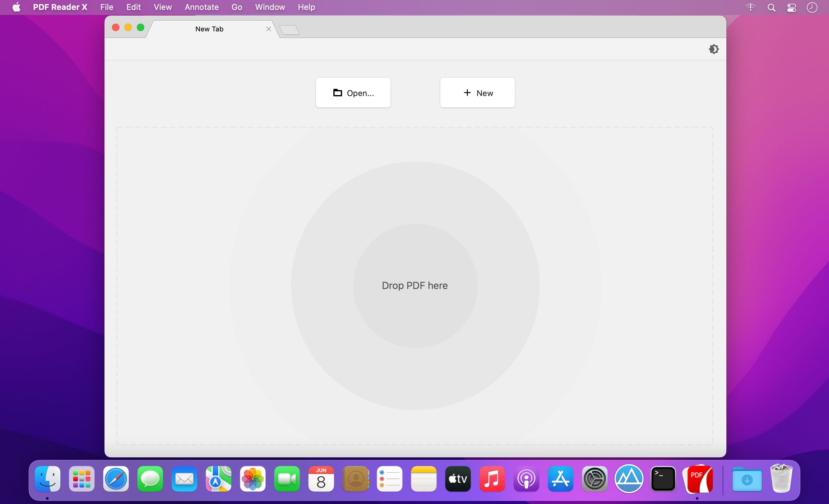This screenshot has height=504, width=829.
Task: Open Terminal from the Dock
Action: tap(663, 479)
